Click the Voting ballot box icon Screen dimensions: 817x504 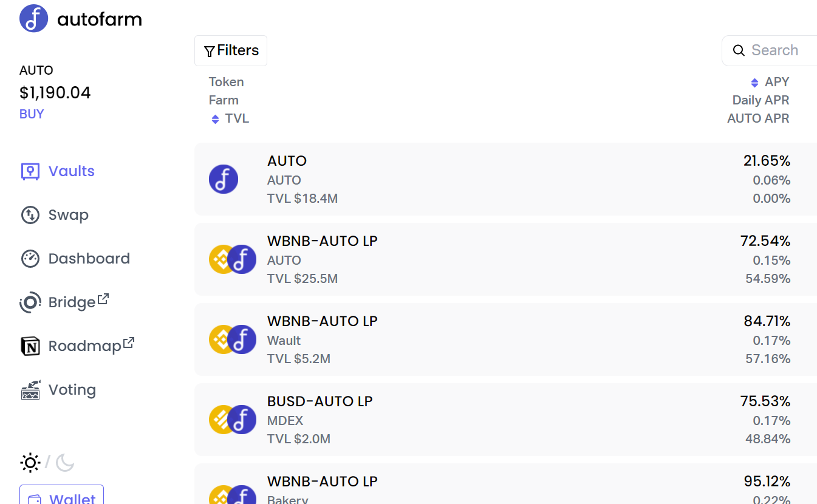(30, 390)
